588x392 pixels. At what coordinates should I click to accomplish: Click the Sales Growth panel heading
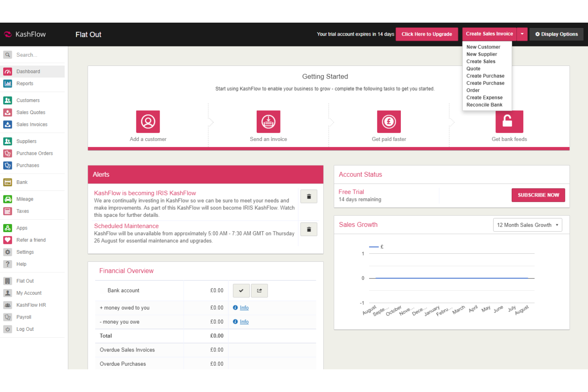(x=358, y=225)
